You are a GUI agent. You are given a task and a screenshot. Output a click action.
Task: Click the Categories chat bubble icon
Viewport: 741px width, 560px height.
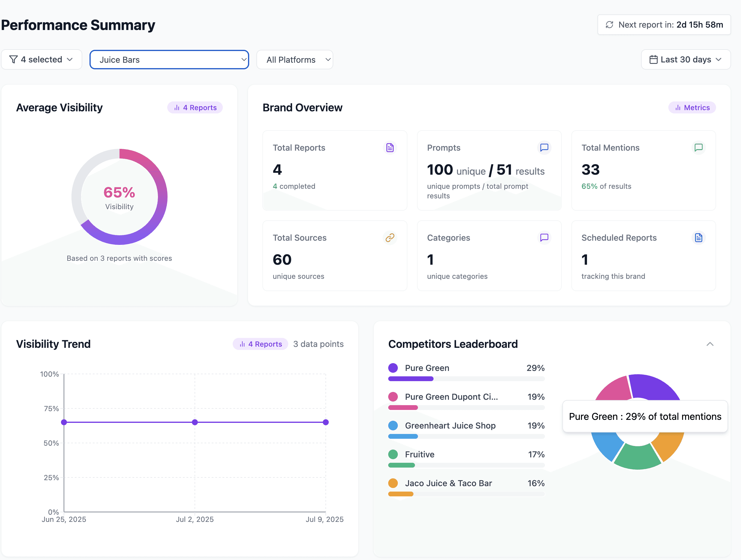point(544,238)
